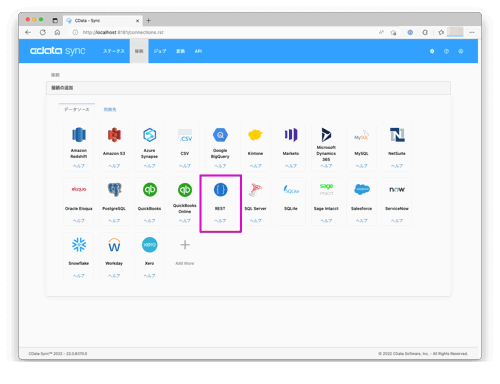Open a new browser tab with plus

[x=148, y=21]
